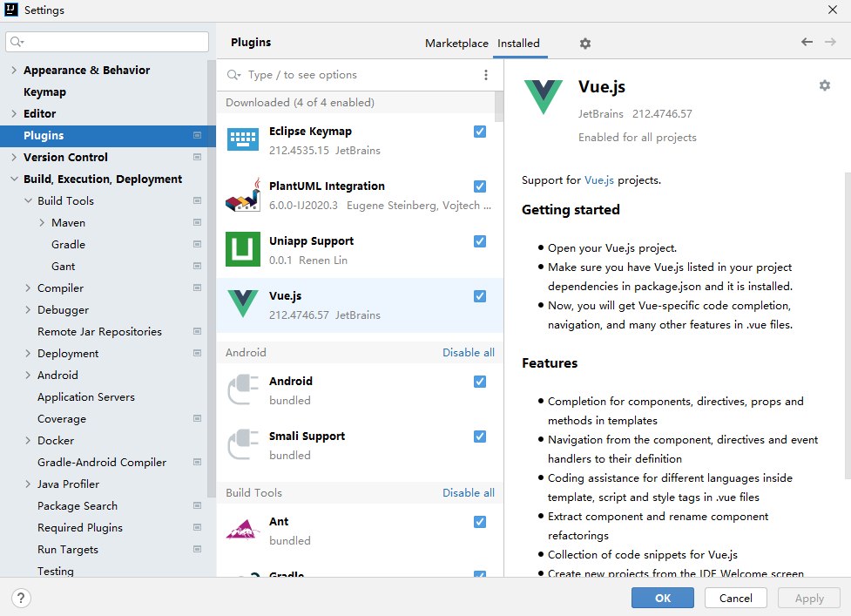This screenshot has width=851, height=616.
Task: Select the Uniapp Support plugin icon
Action: 243,249
